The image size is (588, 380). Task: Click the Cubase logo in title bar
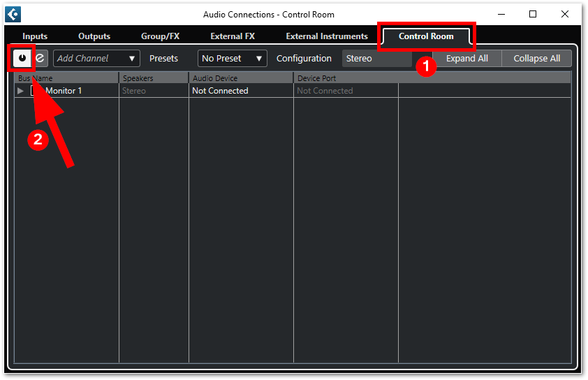(13, 14)
